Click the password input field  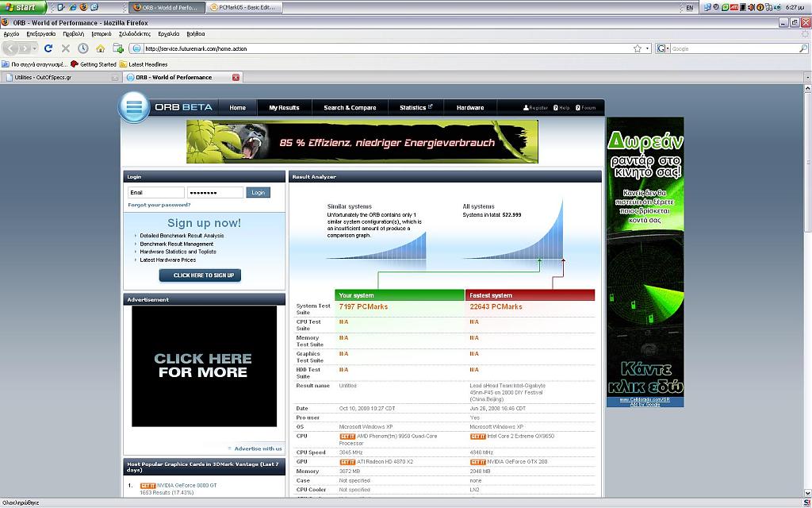215,192
